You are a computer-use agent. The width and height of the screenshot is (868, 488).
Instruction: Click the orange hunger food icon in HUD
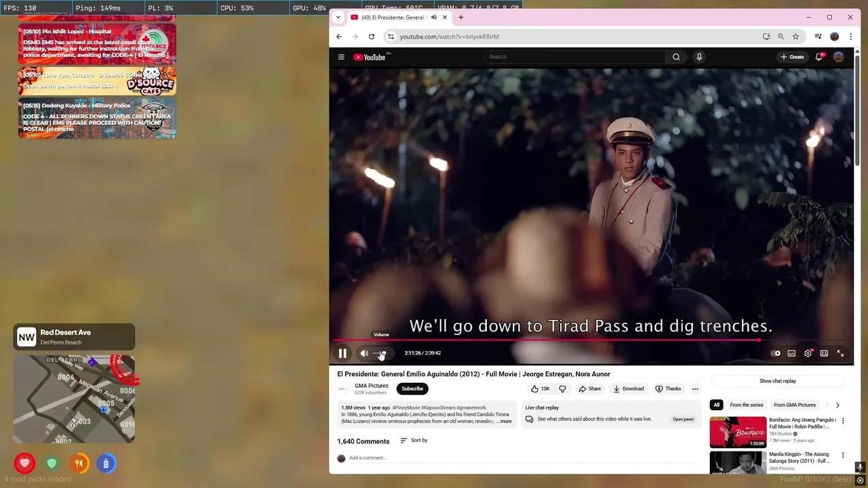(x=79, y=464)
